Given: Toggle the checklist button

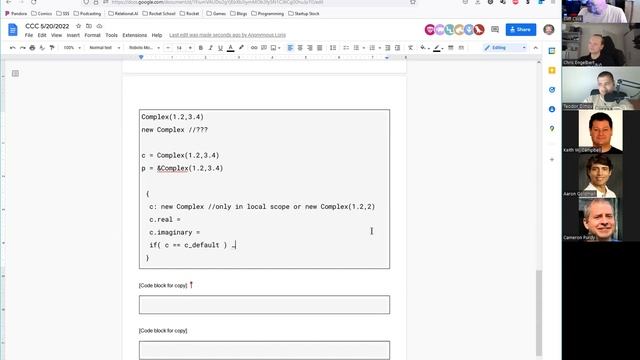Looking at the screenshot, I should click(x=346, y=48).
